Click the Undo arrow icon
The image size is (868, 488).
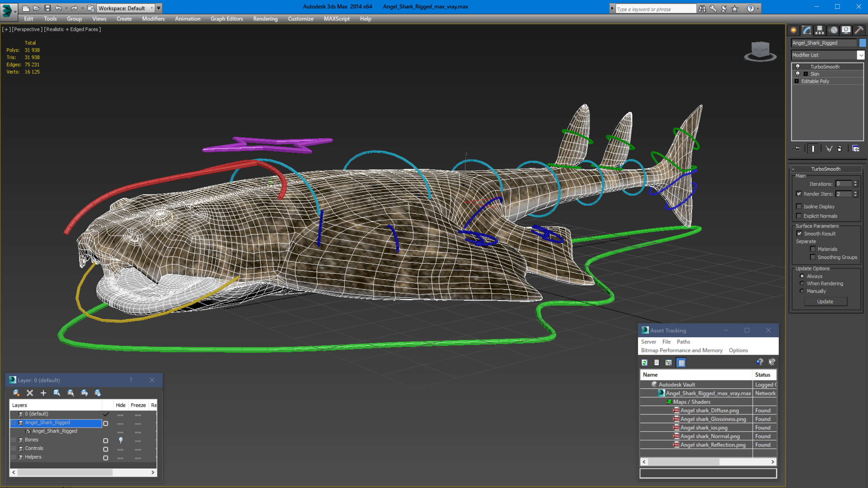tap(58, 8)
